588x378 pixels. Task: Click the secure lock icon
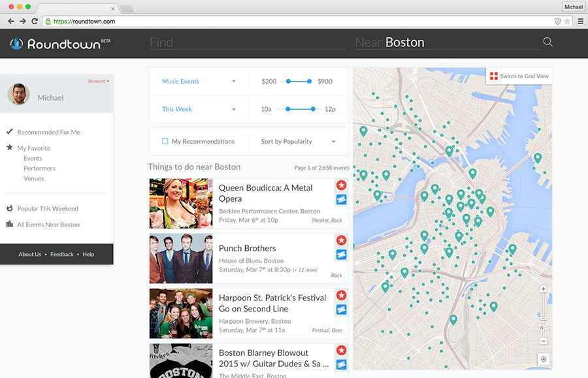(48, 22)
